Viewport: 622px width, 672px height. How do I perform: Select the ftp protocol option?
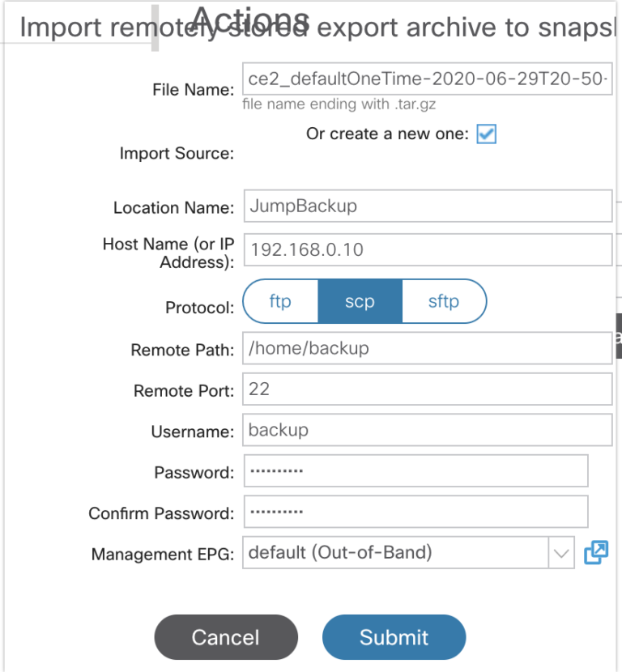pyautogui.click(x=279, y=300)
